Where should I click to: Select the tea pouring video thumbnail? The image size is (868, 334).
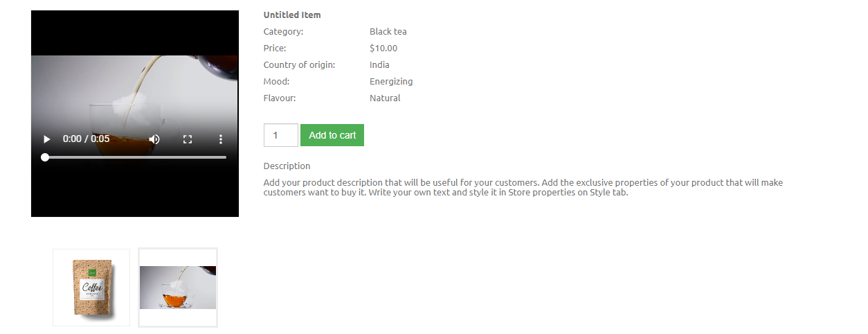click(178, 288)
